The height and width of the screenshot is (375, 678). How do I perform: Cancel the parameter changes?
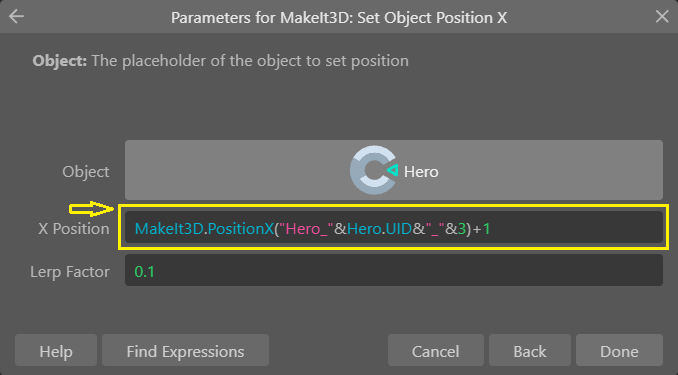click(435, 350)
